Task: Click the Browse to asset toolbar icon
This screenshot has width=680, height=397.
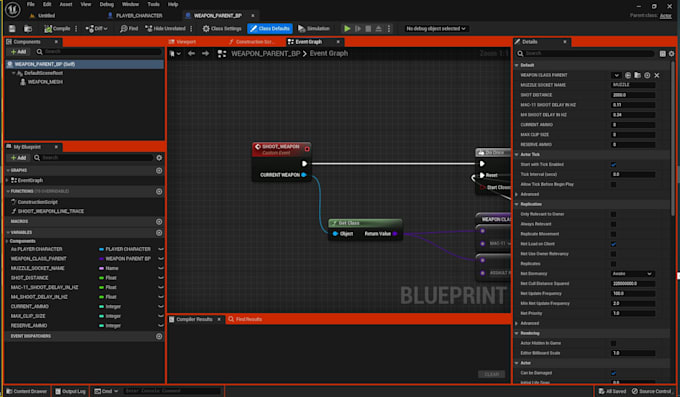Action: pos(28,29)
